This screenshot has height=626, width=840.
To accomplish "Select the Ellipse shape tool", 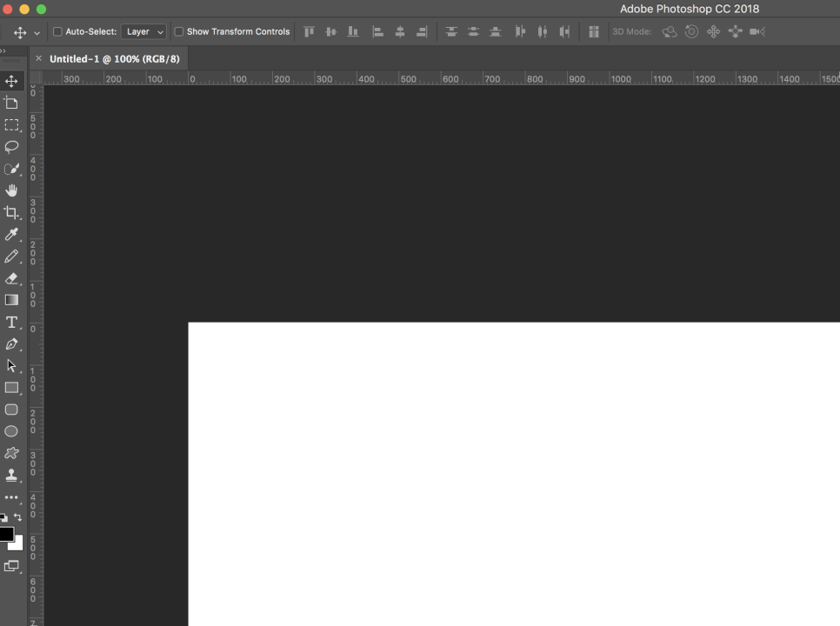I will 11,431.
